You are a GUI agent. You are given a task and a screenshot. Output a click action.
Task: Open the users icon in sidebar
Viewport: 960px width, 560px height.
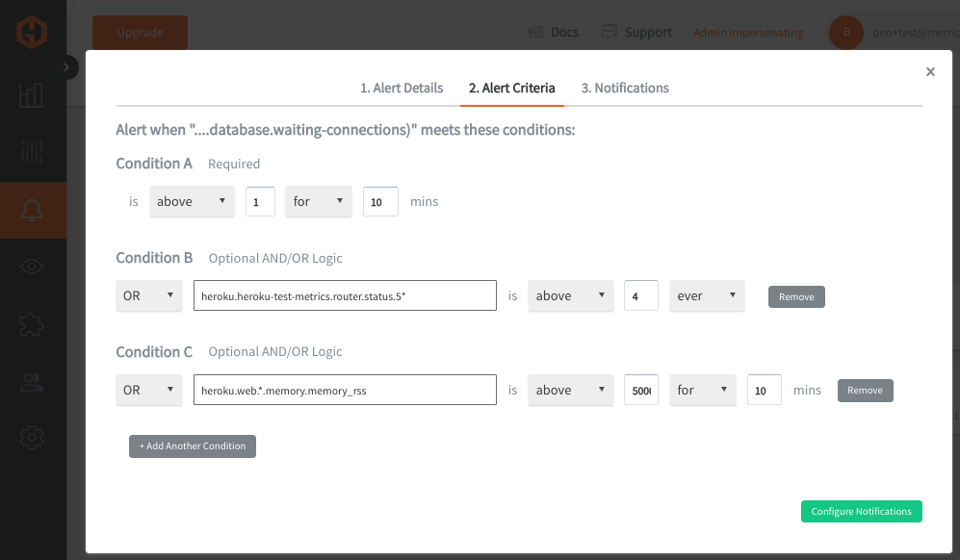(32, 383)
